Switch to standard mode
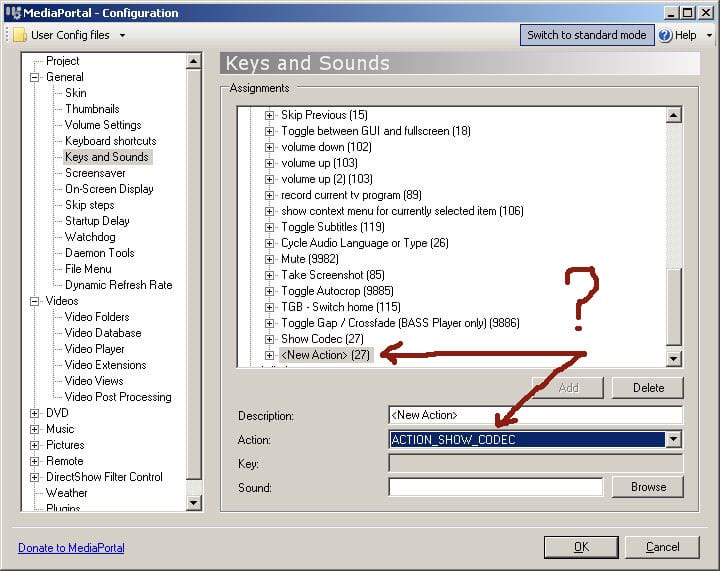 (x=586, y=35)
